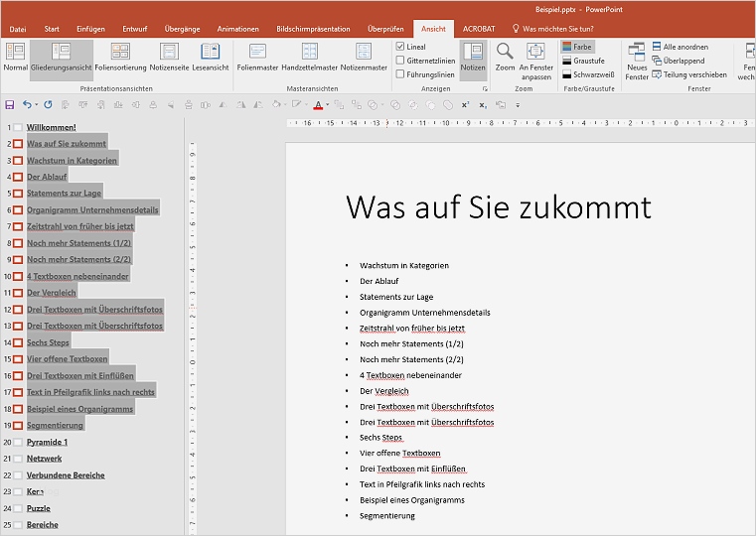This screenshot has width=756, height=536.
Task: Enable the Führungslinien checkbox
Action: pos(400,74)
